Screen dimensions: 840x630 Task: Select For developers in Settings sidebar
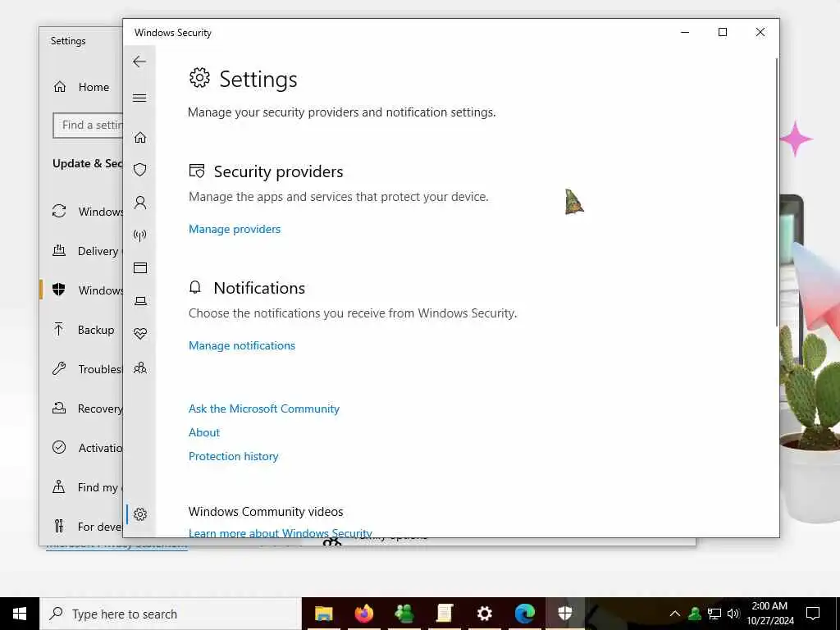[81, 527]
